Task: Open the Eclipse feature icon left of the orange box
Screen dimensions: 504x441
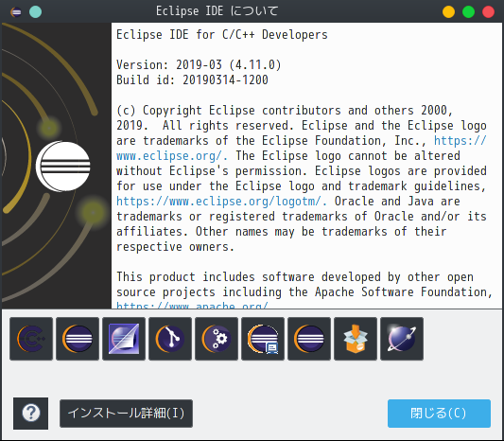Action: click(x=309, y=339)
